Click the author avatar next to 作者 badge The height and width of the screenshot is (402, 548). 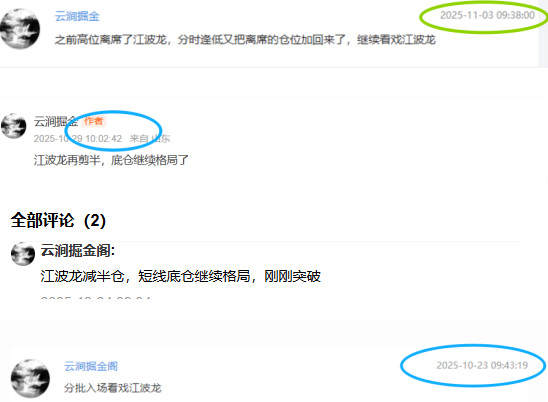tap(14, 126)
